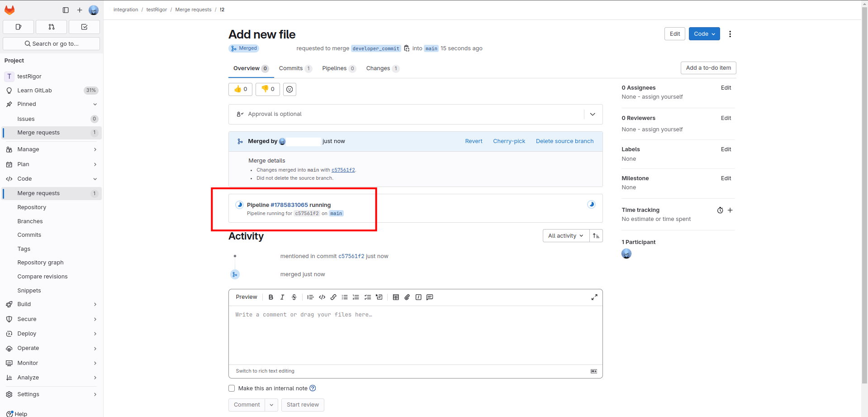868x417 pixels.
Task: Expand the comment editor to full screen
Action: tap(594, 297)
